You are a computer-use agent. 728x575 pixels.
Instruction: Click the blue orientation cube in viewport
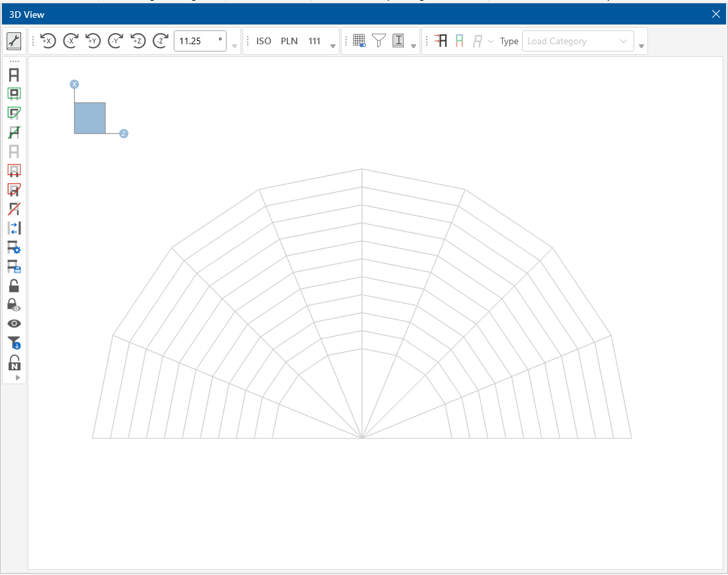point(90,118)
